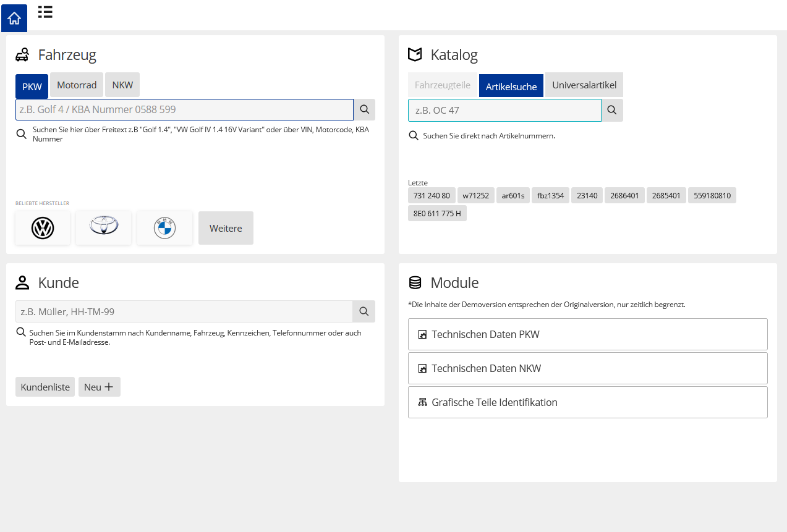Open Grafische Teile Identifikation module
Screen dimensions: 787x532
(587, 402)
